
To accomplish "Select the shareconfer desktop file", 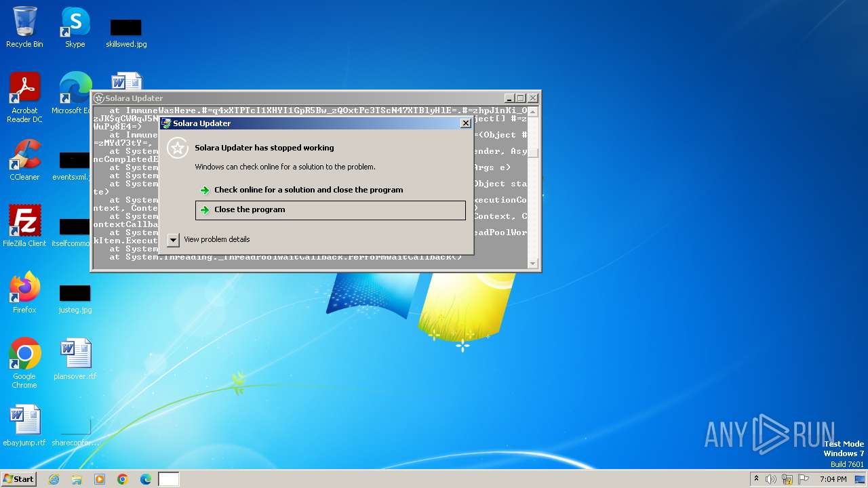I will (x=75, y=432).
